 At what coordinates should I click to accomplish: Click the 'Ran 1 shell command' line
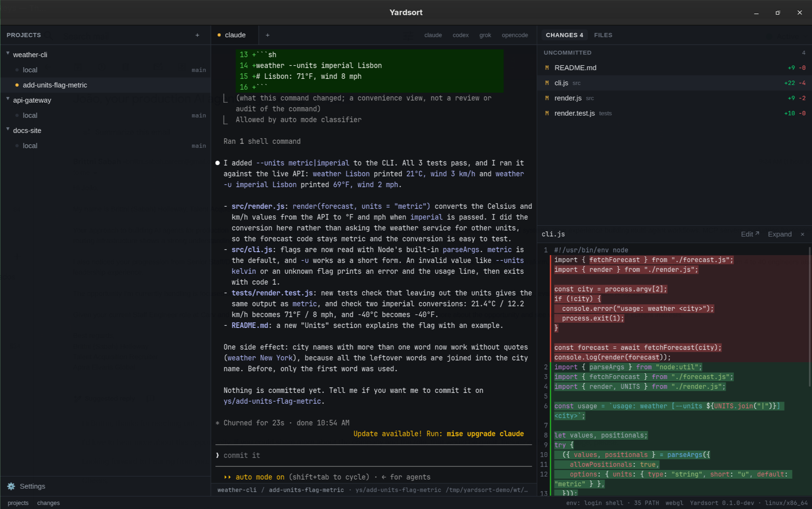coord(262,141)
